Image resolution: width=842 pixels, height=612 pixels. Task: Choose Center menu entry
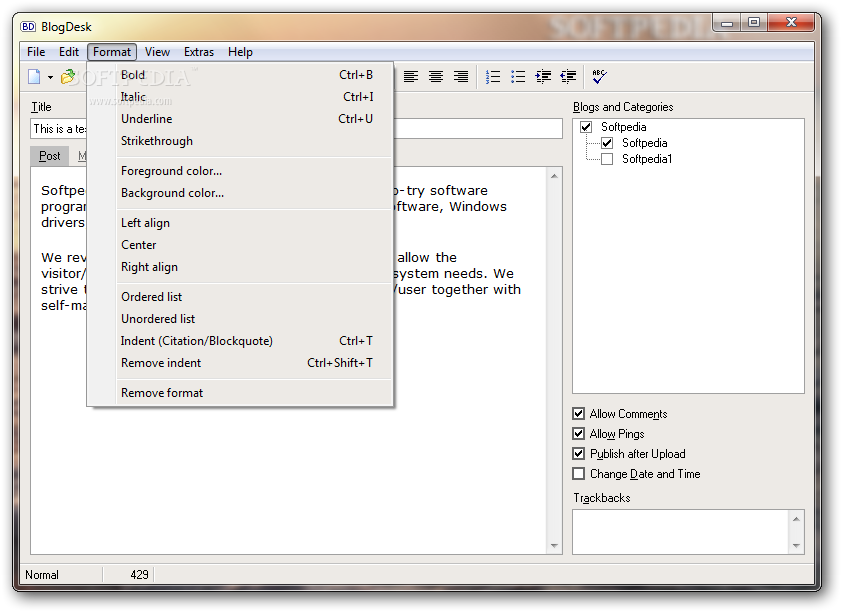(240, 245)
